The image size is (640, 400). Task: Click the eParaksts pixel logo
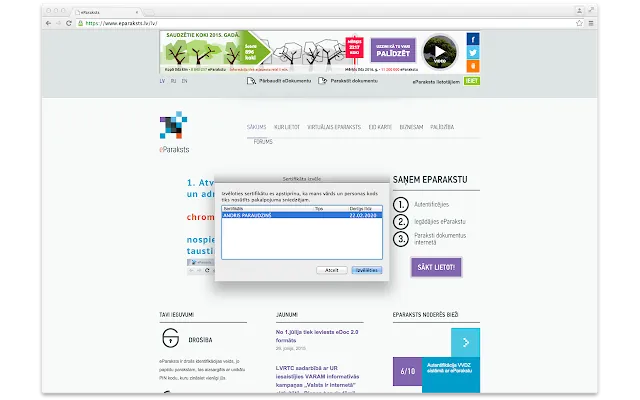pos(173,125)
